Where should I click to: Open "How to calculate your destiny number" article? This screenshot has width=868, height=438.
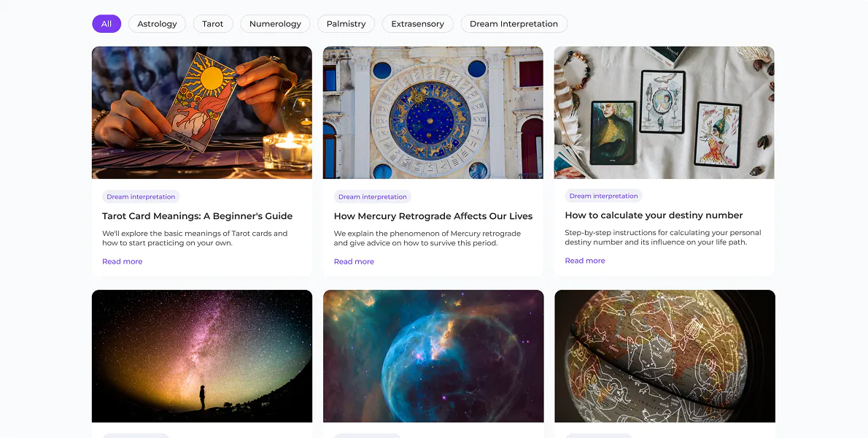pyautogui.click(x=654, y=215)
